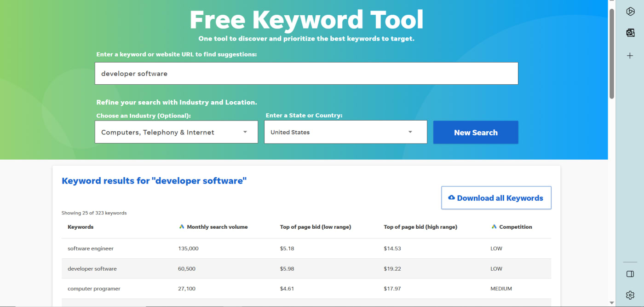Select the "developer software" keyword row cell
The width and height of the screenshot is (644, 307).
pyautogui.click(x=92, y=269)
